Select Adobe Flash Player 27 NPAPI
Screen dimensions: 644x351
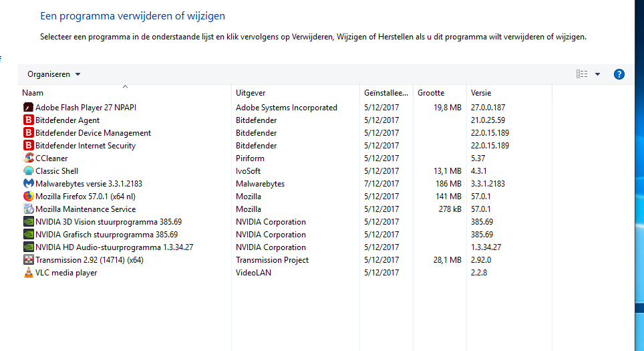coord(86,108)
